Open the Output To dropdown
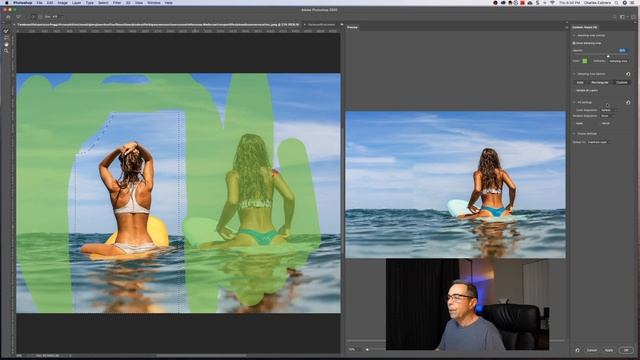 pyautogui.click(x=599, y=142)
